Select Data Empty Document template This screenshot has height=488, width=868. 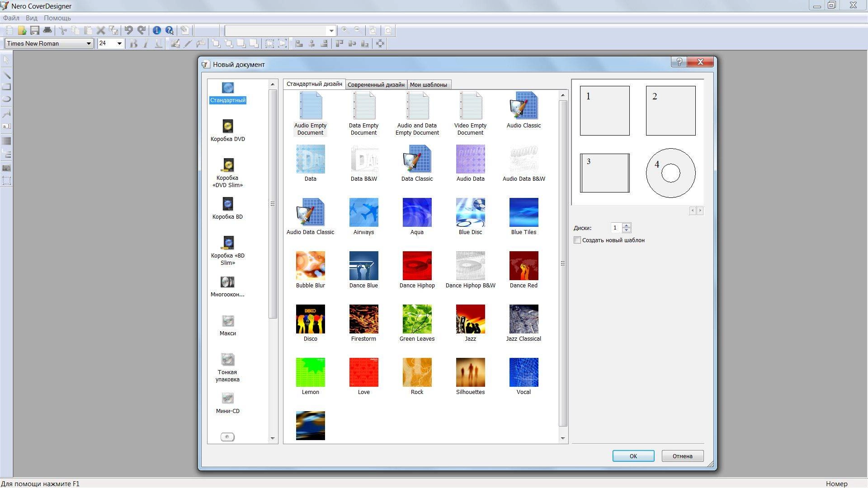coord(363,113)
